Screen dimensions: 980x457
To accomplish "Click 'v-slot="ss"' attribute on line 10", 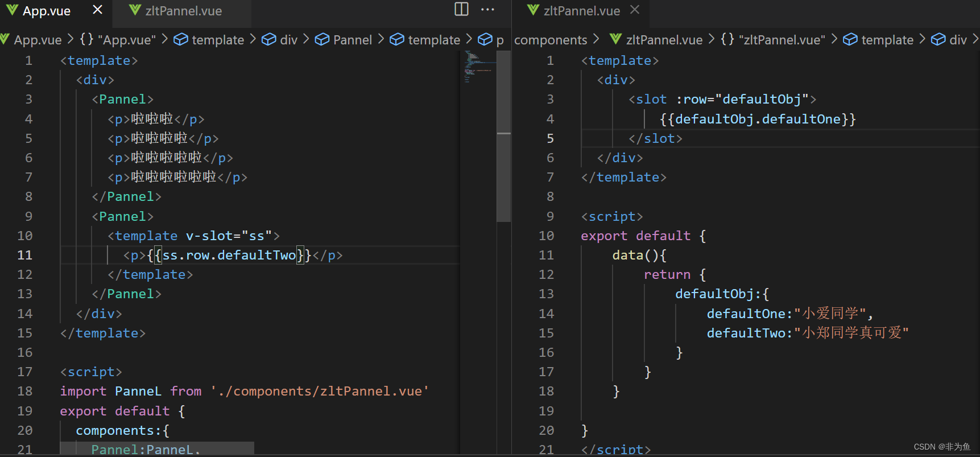I will click(229, 236).
